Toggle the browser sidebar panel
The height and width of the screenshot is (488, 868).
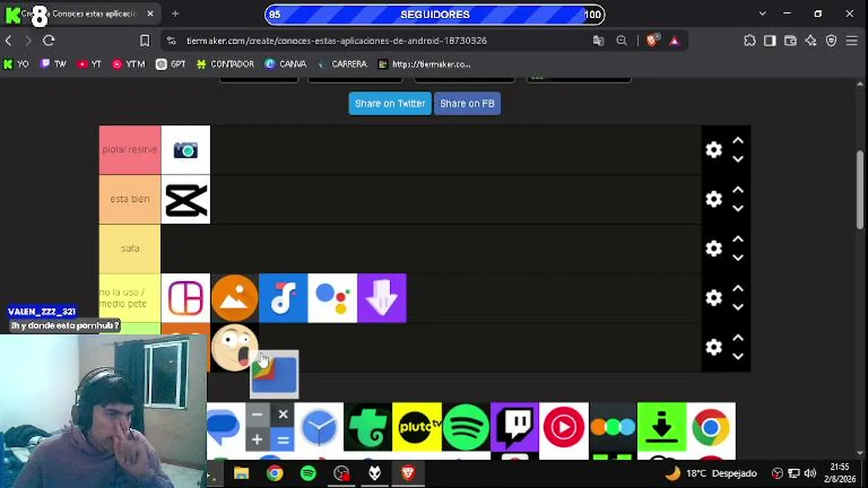770,41
